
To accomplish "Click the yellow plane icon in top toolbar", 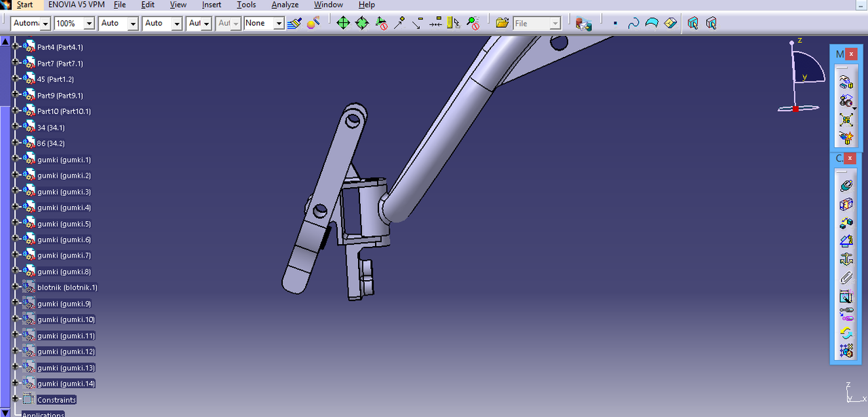I will coord(670,23).
